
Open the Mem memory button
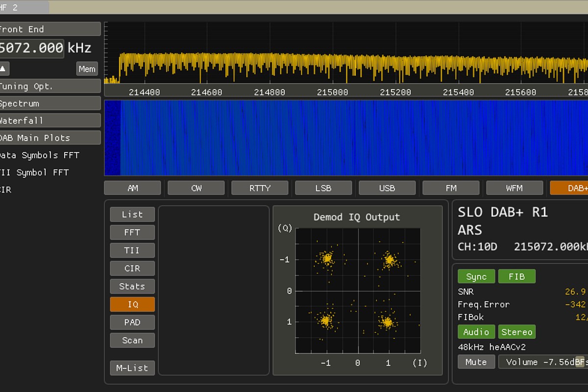87,69
